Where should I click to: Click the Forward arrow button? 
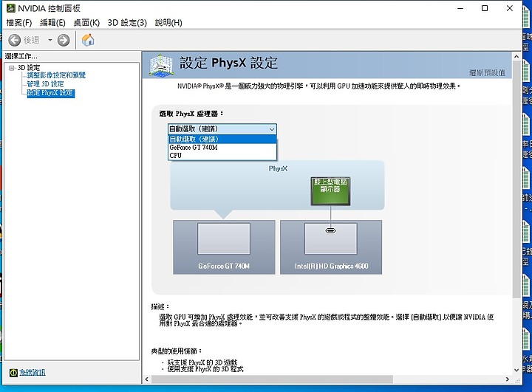[x=64, y=40]
